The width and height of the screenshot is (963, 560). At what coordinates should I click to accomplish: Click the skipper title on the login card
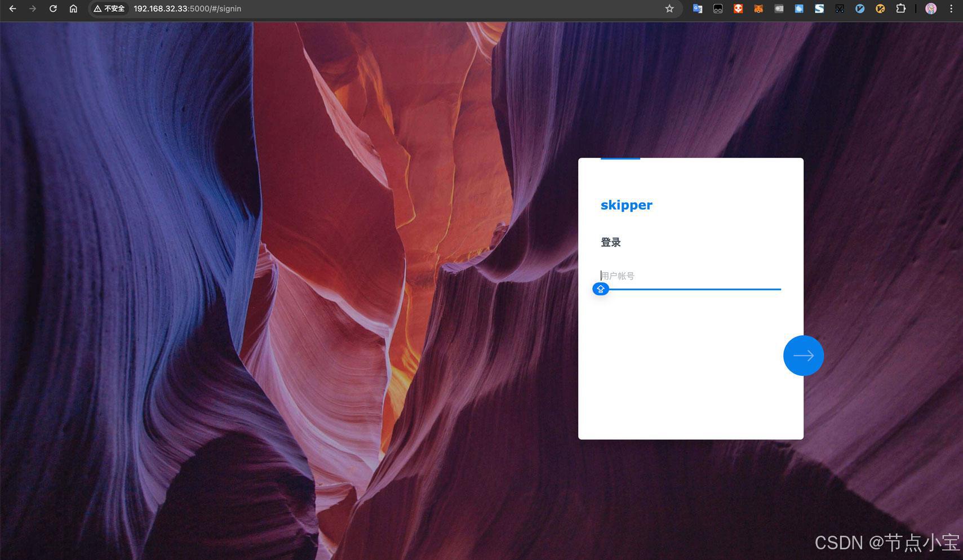pos(626,205)
